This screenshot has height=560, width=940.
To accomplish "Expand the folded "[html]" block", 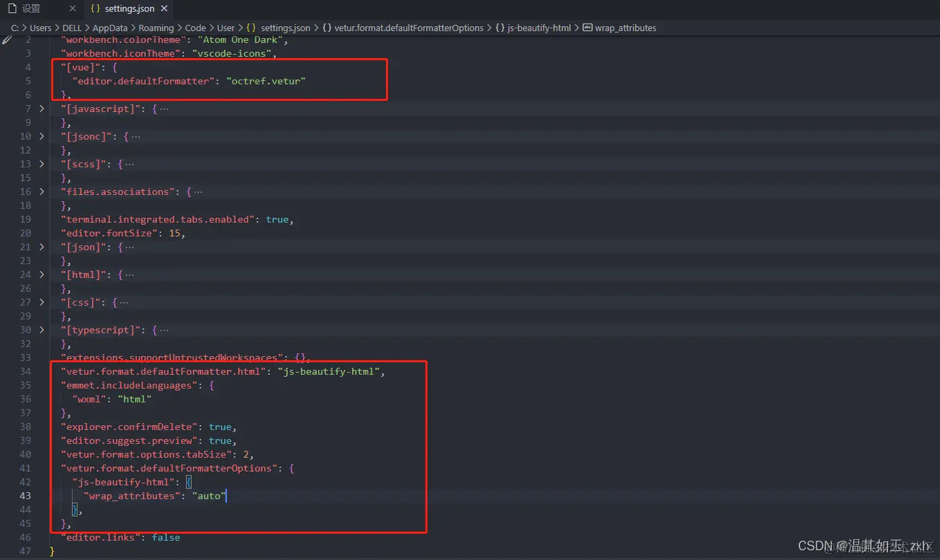I will coord(42,274).
